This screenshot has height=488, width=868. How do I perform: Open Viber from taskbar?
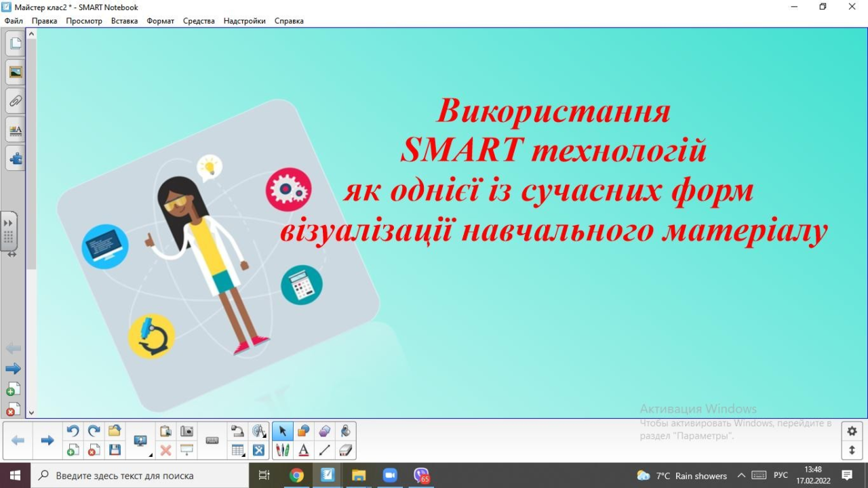click(421, 475)
